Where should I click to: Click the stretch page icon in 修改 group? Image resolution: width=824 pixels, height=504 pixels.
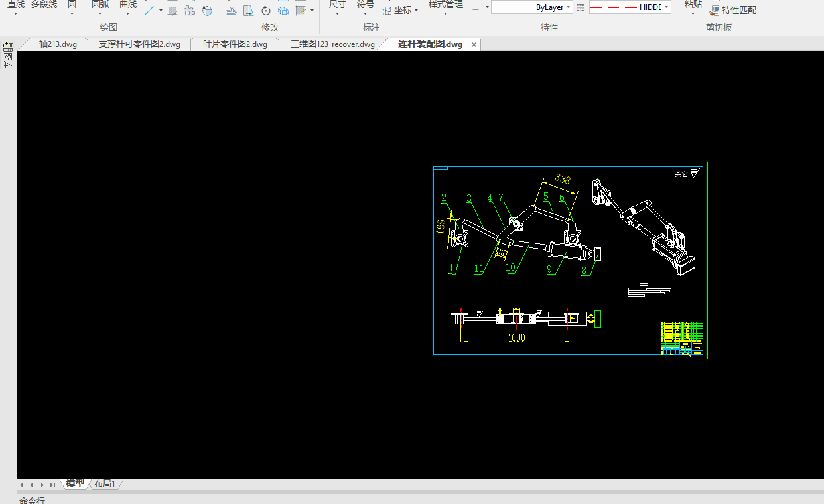tap(248, 10)
